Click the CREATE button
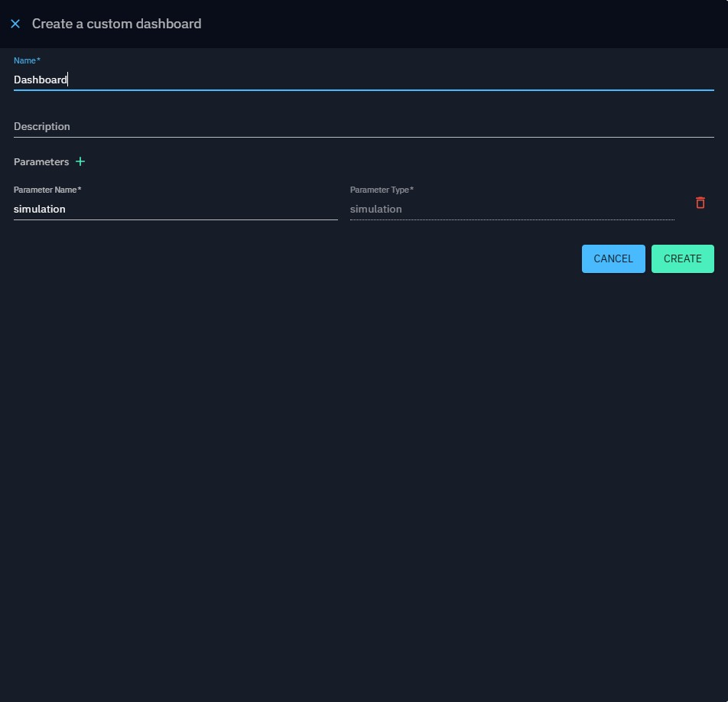Image resolution: width=728 pixels, height=702 pixels. (682, 258)
